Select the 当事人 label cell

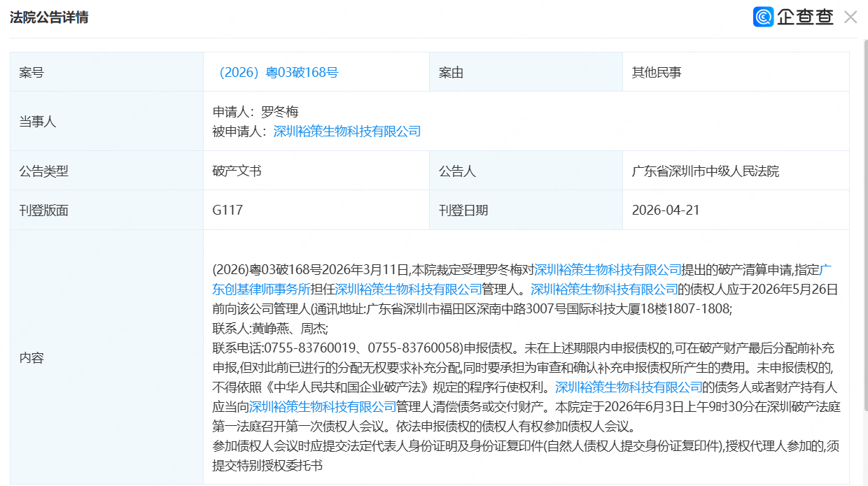click(x=106, y=121)
